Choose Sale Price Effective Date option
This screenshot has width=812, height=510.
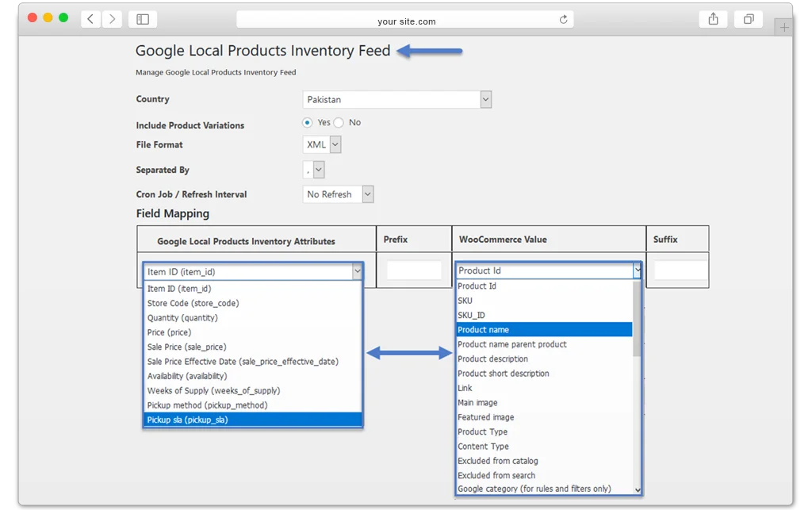pos(253,361)
